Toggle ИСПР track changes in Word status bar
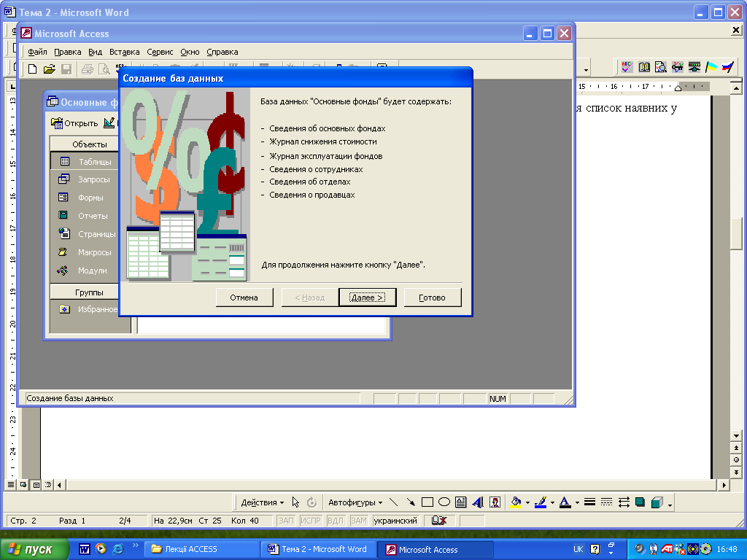 pyautogui.click(x=311, y=521)
